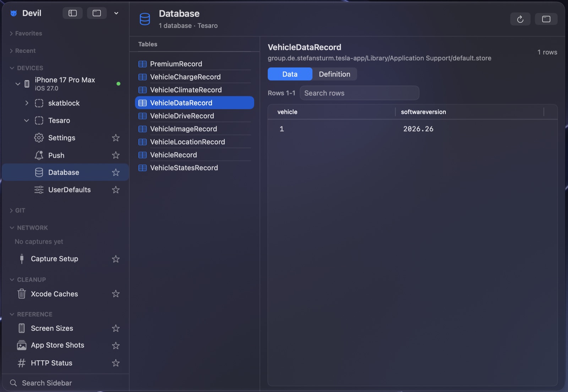Select the Database cylinder icon in sidebar
The height and width of the screenshot is (392, 568).
click(x=39, y=172)
